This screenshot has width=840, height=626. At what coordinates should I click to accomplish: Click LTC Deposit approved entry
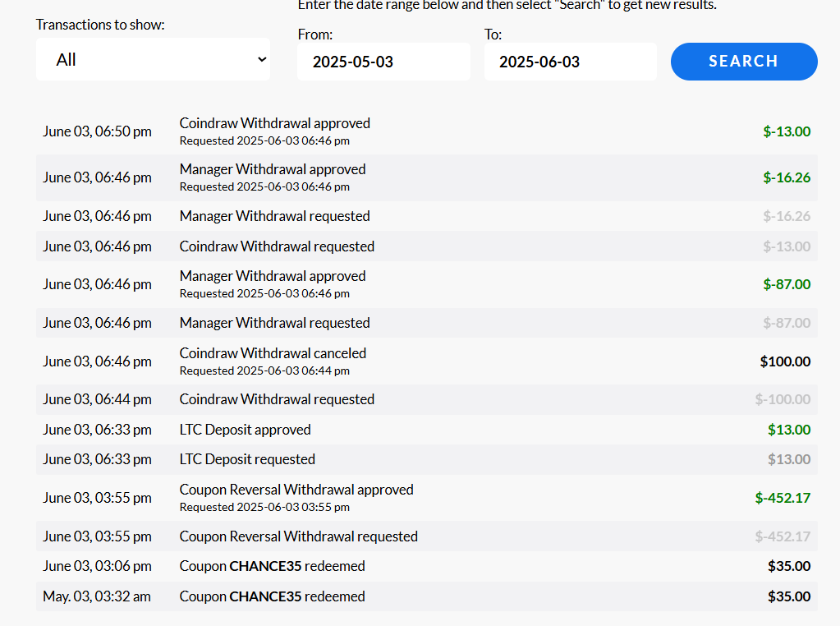click(x=245, y=430)
